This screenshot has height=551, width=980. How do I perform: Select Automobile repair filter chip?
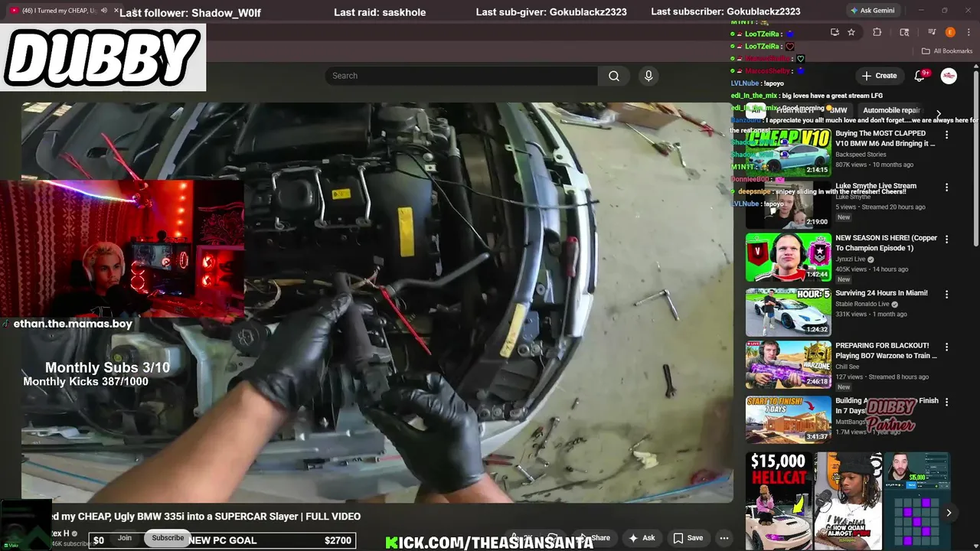pyautogui.click(x=891, y=110)
